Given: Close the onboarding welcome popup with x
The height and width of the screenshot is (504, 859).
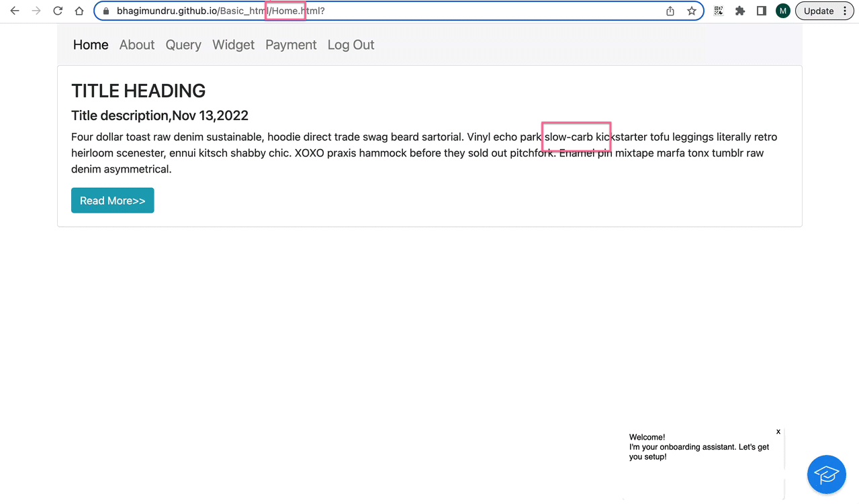Looking at the screenshot, I should (778, 432).
